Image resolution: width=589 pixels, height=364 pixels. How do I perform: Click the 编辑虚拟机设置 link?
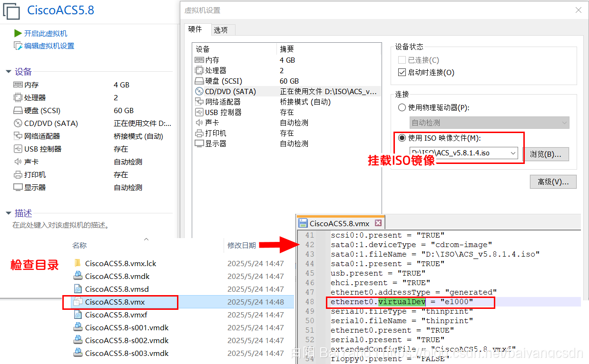[49, 46]
